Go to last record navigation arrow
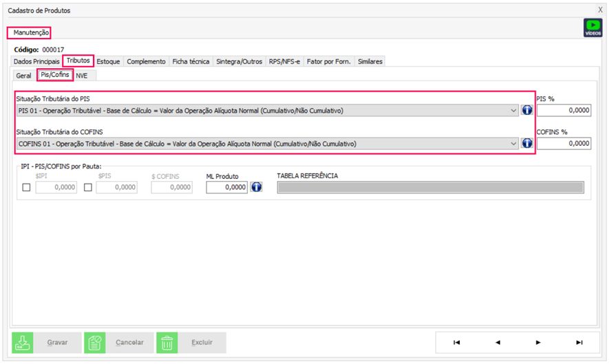Image resolution: width=610 pixels, height=364 pixels. click(579, 342)
